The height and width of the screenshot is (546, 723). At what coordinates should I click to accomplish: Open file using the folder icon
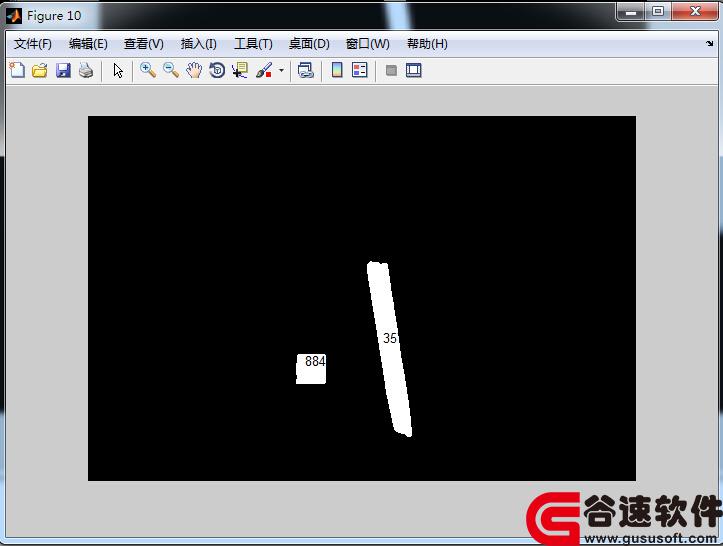tap(40, 70)
